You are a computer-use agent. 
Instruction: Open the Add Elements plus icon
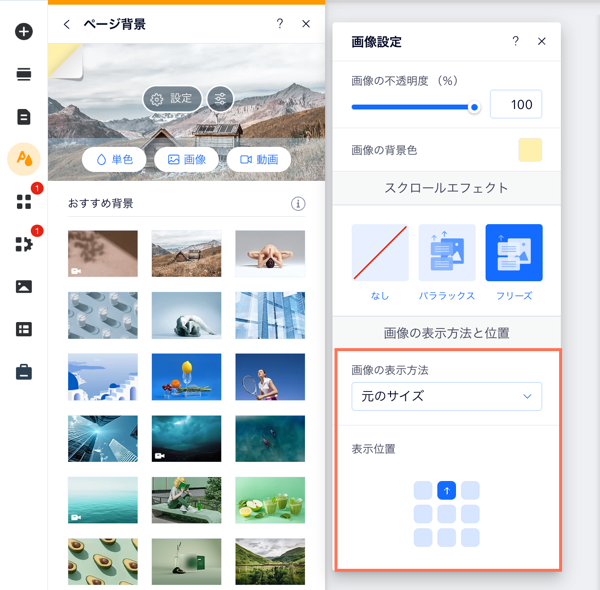pos(24,31)
